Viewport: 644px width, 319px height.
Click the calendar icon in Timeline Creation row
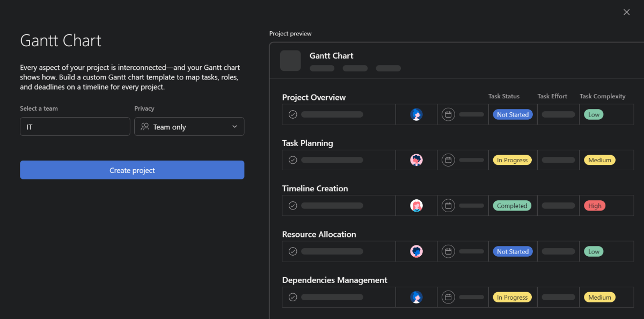point(449,206)
